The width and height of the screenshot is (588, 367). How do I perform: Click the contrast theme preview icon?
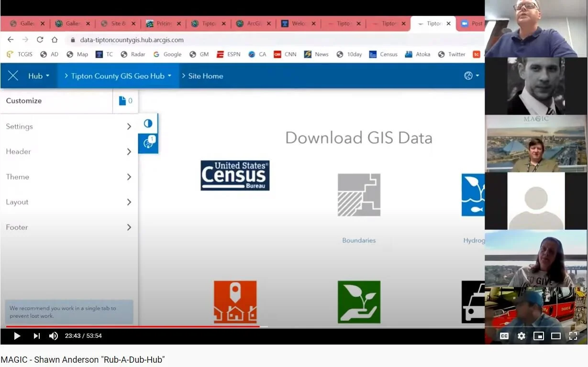click(x=148, y=123)
